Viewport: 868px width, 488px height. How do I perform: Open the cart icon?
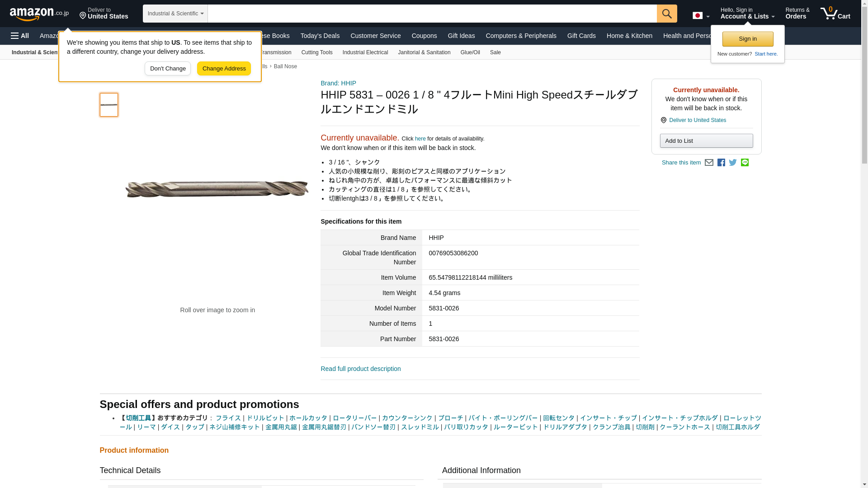(x=835, y=14)
